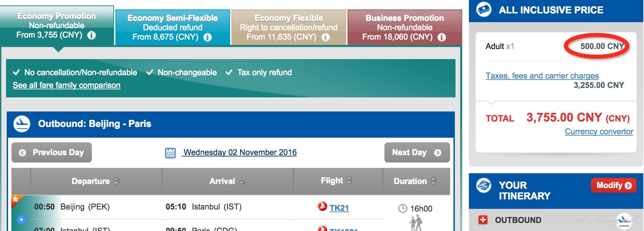This screenshot has height=231, width=644.
Task: Open info icon for Economy Semi-Flexible fare
Action: [x=208, y=37]
